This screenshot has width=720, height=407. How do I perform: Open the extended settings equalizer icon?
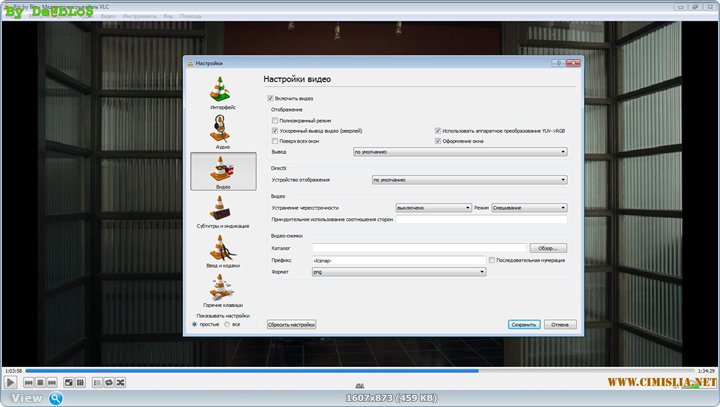(79, 382)
